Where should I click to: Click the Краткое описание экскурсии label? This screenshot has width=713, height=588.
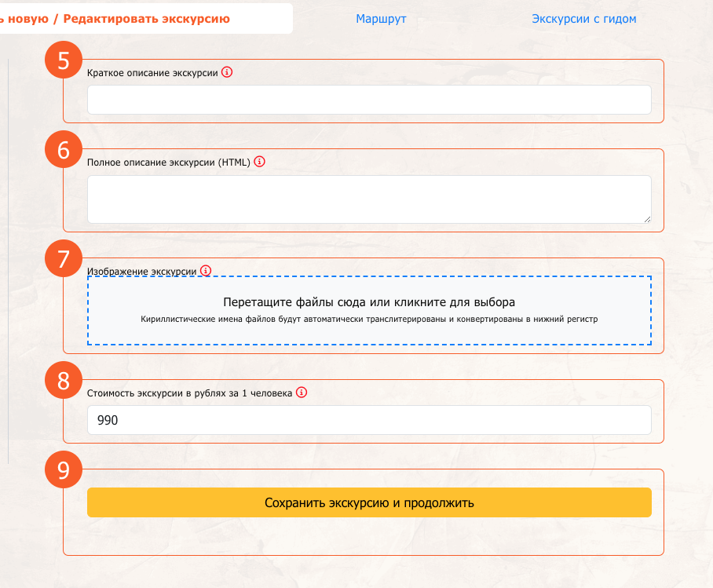pyautogui.click(x=152, y=73)
